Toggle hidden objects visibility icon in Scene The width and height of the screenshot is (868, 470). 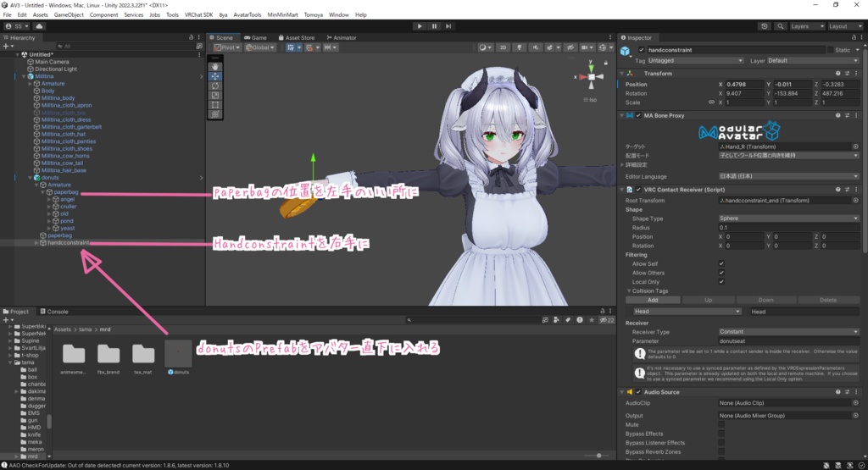pos(570,47)
